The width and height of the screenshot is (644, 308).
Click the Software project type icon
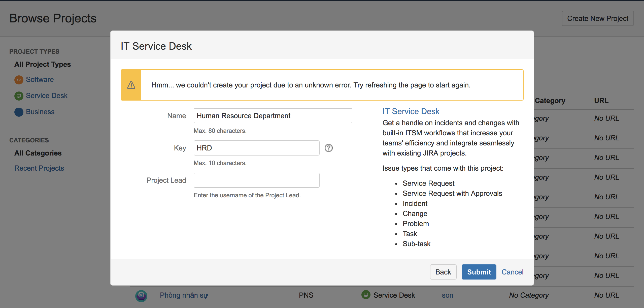pyautogui.click(x=19, y=80)
